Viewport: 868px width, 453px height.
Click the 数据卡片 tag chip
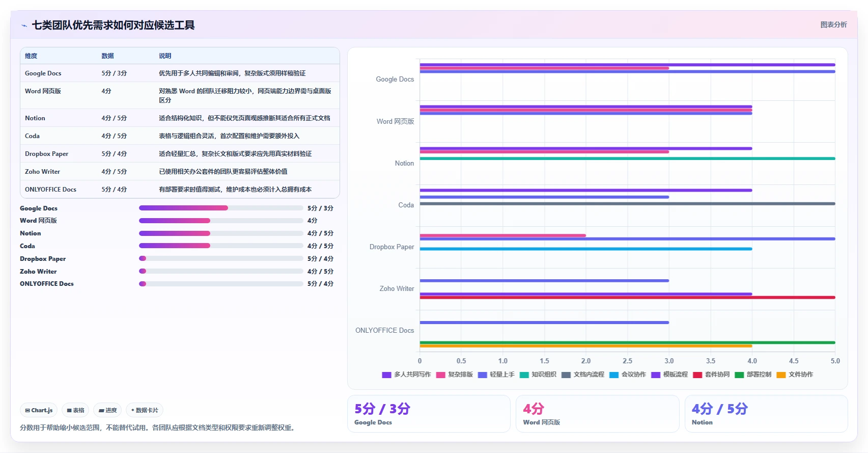(x=145, y=410)
